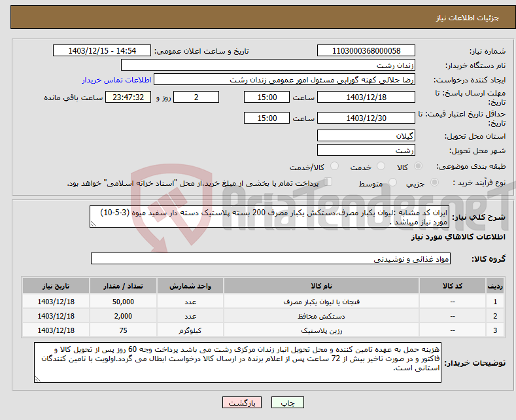Select the خدمت radio button
Viewport: 516px width, 420px height.
pos(381,166)
